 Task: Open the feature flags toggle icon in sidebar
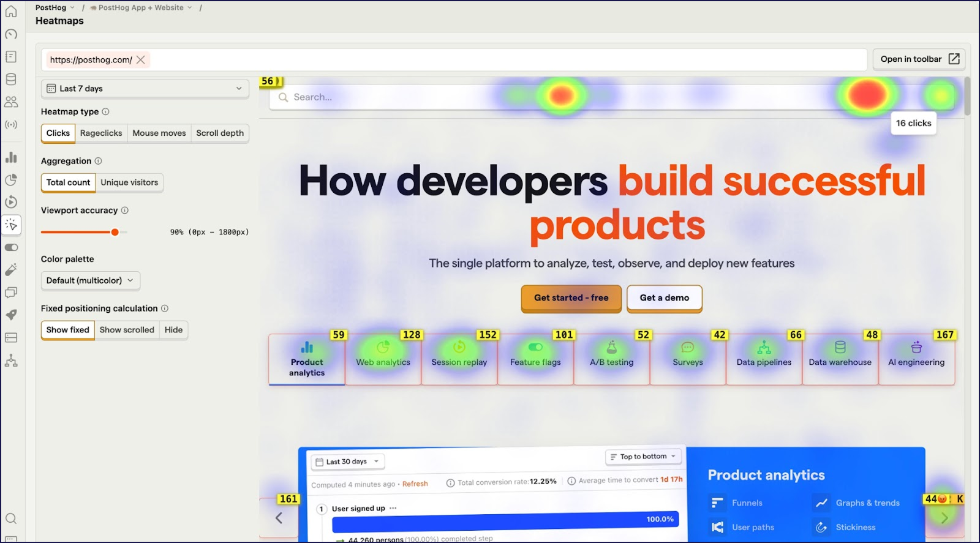click(11, 247)
